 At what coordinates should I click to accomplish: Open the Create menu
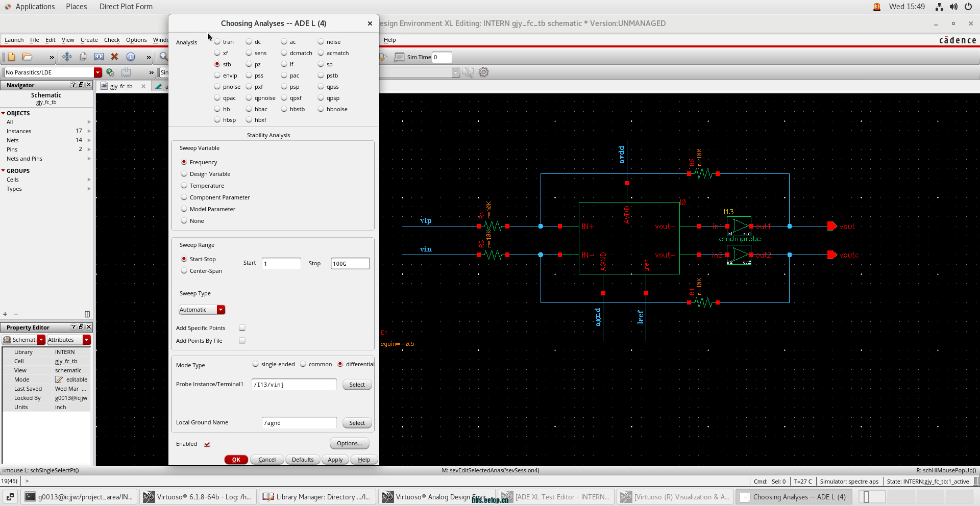click(89, 40)
